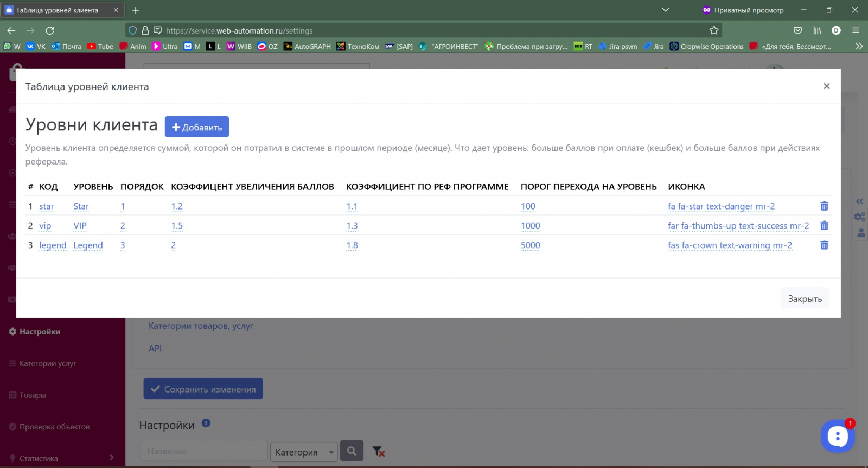Click the address bar URL
The height and width of the screenshot is (468, 868).
pyautogui.click(x=239, y=31)
